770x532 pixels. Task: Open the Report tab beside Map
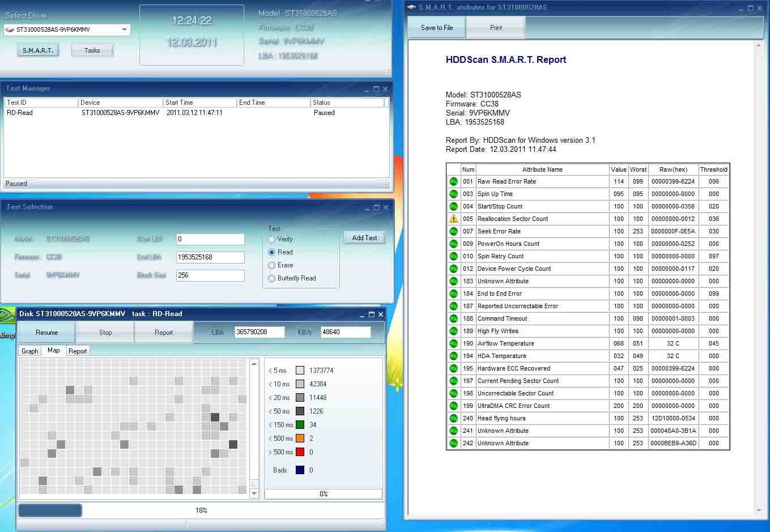point(78,351)
